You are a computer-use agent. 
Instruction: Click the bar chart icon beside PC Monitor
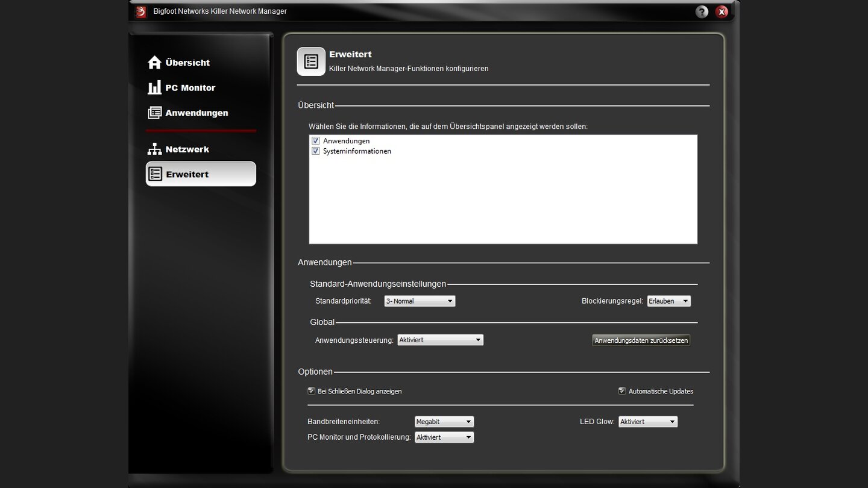(155, 87)
